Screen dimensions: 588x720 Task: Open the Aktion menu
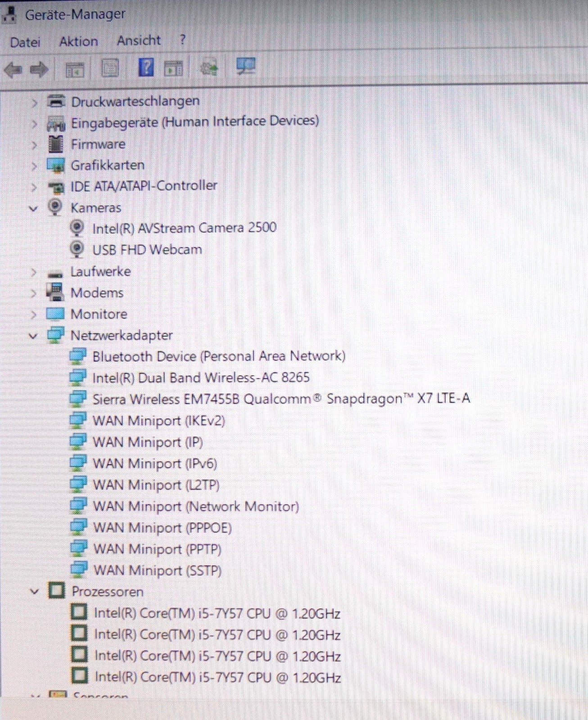tap(79, 41)
